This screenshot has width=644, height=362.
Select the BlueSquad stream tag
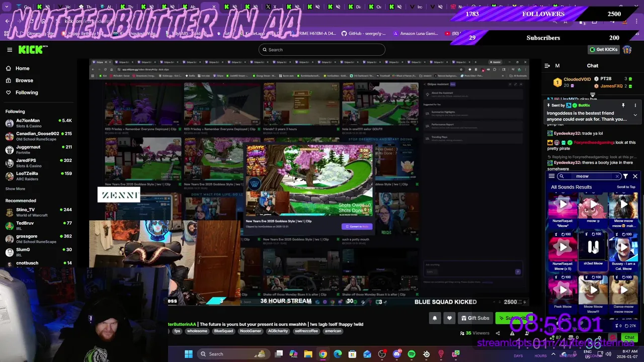click(223, 331)
